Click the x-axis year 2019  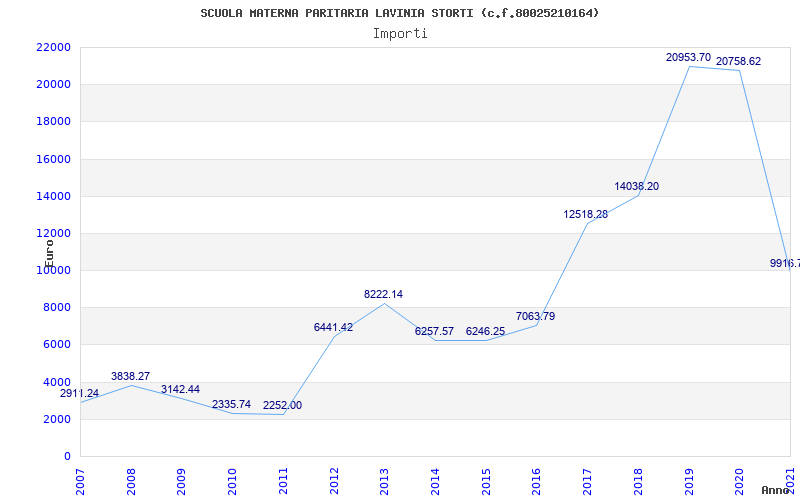point(689,482)
